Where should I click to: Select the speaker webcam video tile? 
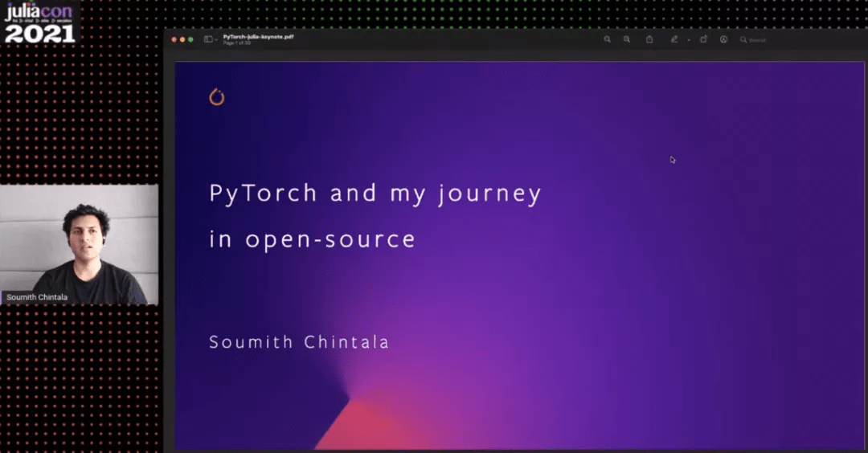click(x=79, y=244)
